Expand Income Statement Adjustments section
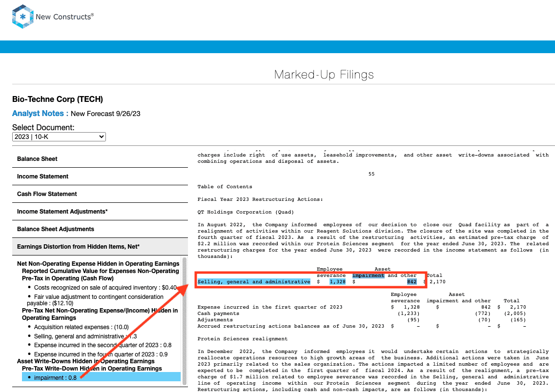The width and height of the screenshot is (555, 392). click(x=100, y=212)
